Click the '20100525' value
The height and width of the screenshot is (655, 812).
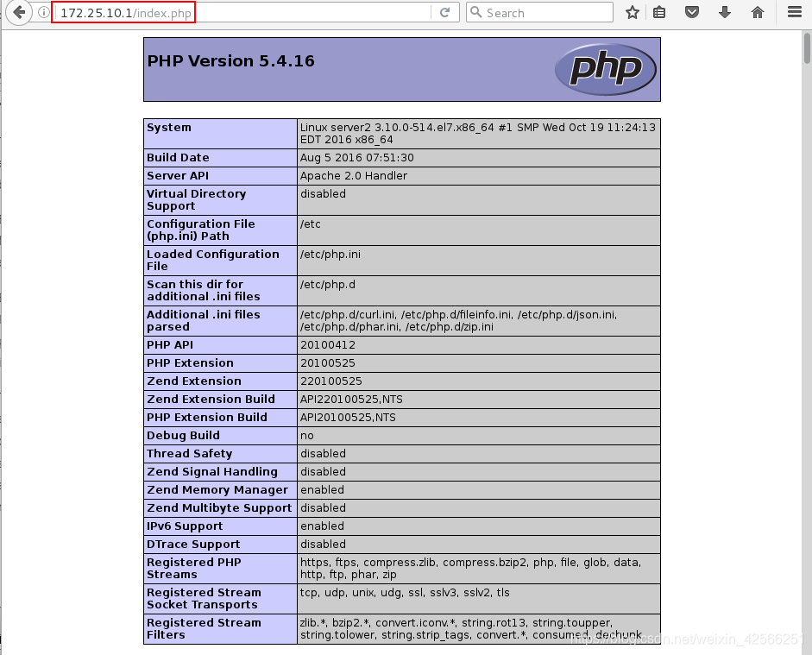pyautogui.click(x=328, y=363)
